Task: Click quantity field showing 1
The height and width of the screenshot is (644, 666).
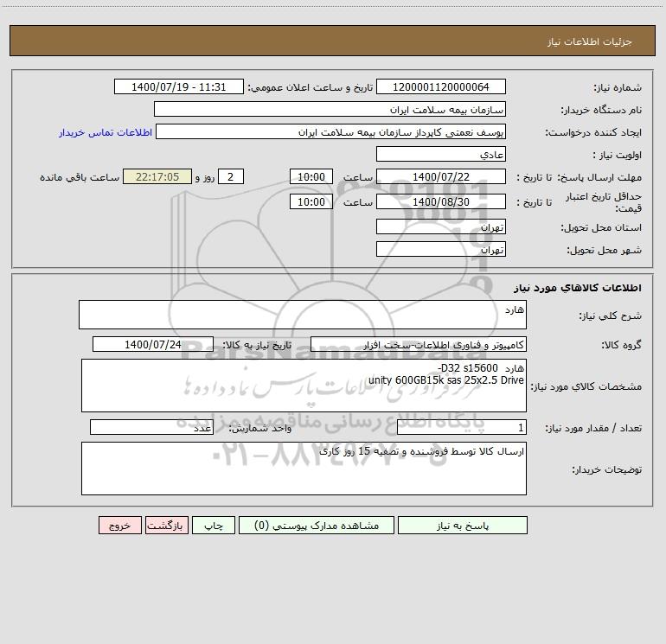Action: click(462, 427)
